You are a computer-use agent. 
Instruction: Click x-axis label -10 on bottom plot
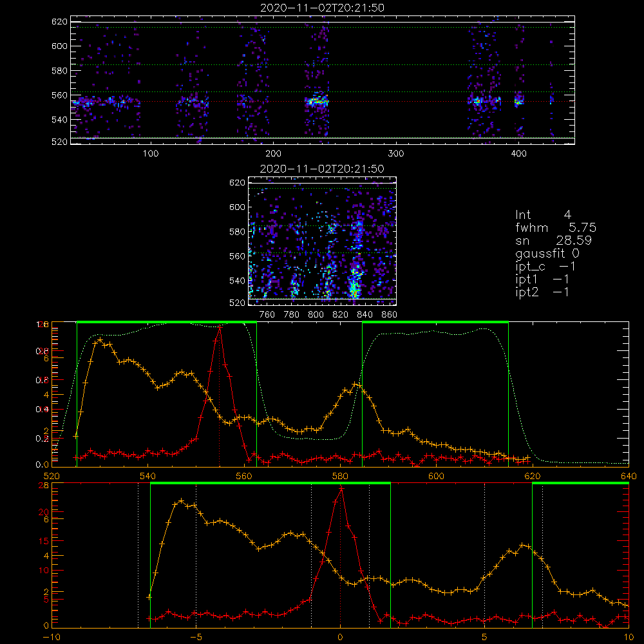click(x=52, y=638)
